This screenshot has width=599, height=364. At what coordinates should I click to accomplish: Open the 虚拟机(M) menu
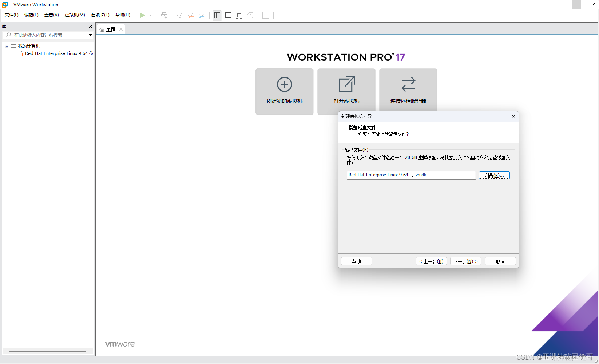75,15
